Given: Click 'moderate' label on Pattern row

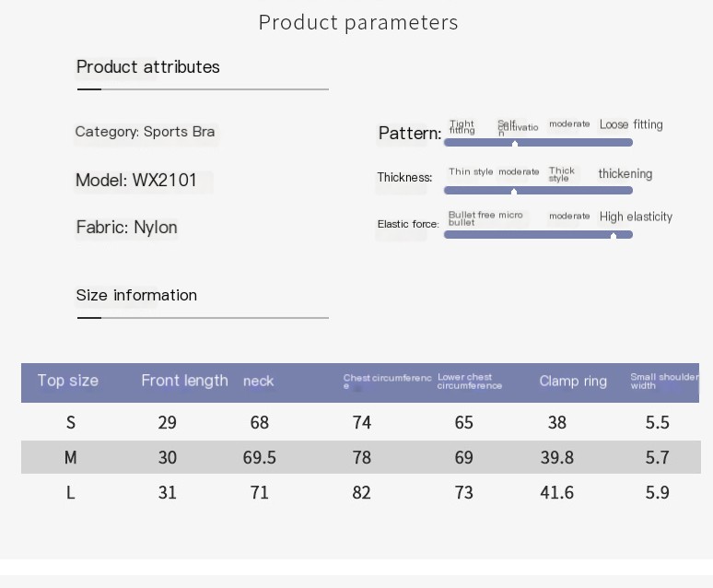Looking at the screenshot, I should [569, 123].
